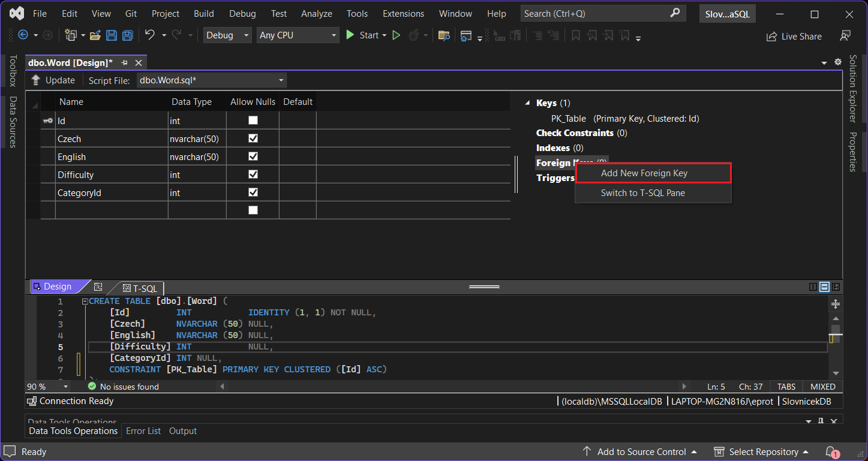The image size is (868, 461).
Task: Uncheck Allow Nulls for CategoryId column
Action: pos(253,192)
